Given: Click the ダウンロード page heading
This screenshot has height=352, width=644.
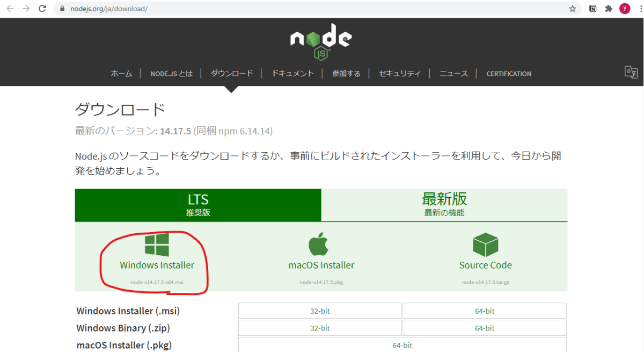Looking at the screenshot, I should [120, 110].
